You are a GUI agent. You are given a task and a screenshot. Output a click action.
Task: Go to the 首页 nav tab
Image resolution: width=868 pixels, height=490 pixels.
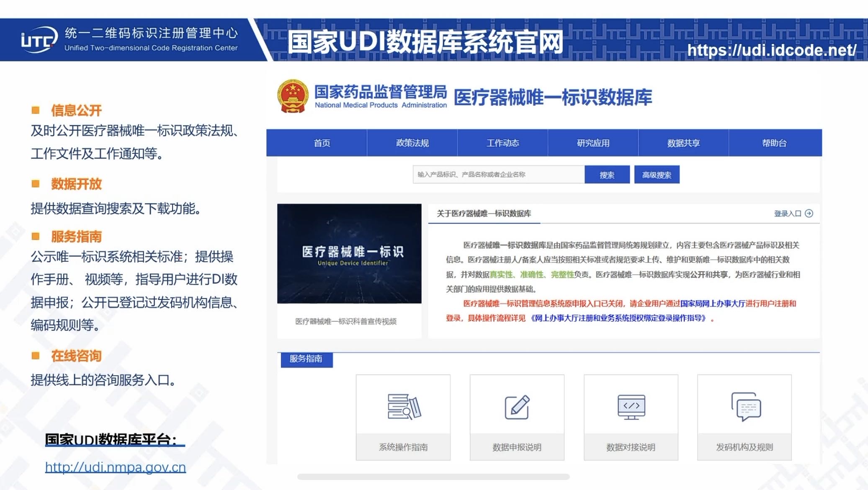tap(322, 143)
